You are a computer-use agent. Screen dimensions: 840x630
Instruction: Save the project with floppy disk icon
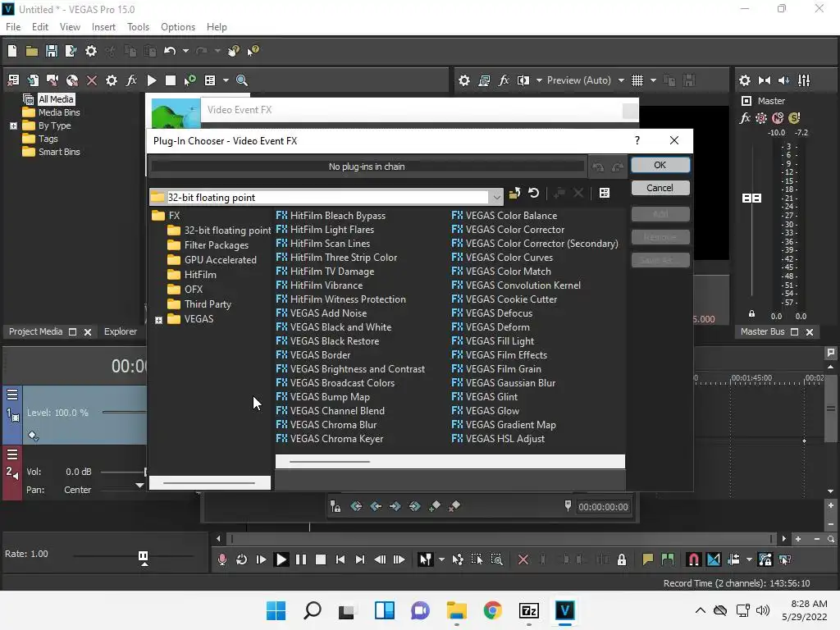(x=52, y=51)
